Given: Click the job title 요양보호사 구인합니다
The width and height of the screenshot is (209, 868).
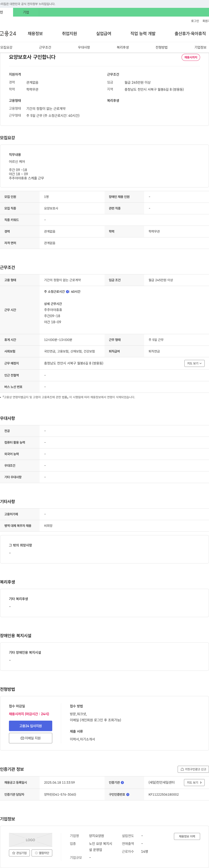Looking at the screenshot, I should coord(32,57).
